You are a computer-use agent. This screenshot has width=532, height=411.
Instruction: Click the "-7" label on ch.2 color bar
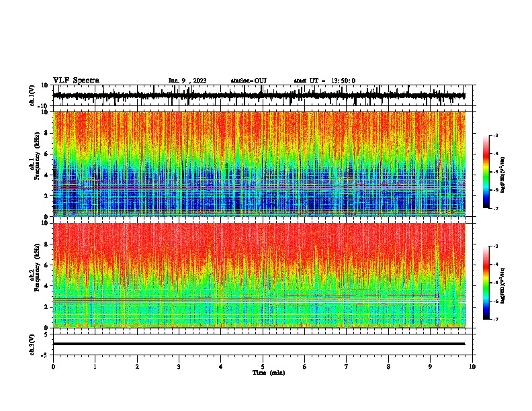tap(495, 320)
